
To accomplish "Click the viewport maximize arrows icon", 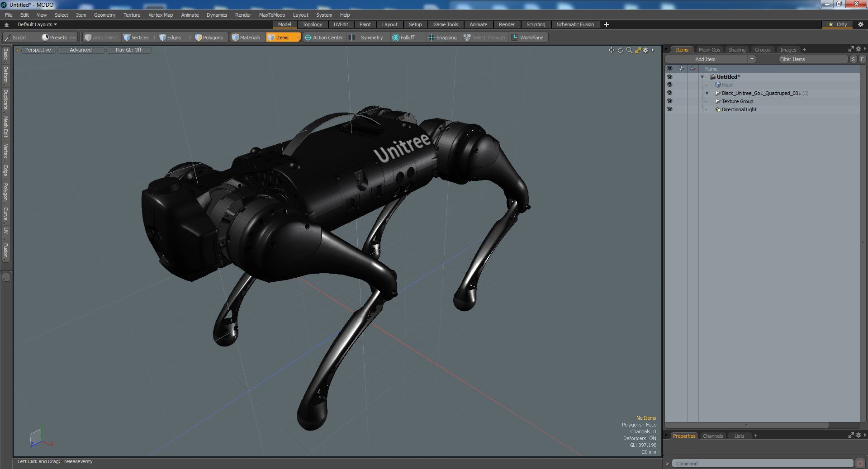I will tap(638, 50).
